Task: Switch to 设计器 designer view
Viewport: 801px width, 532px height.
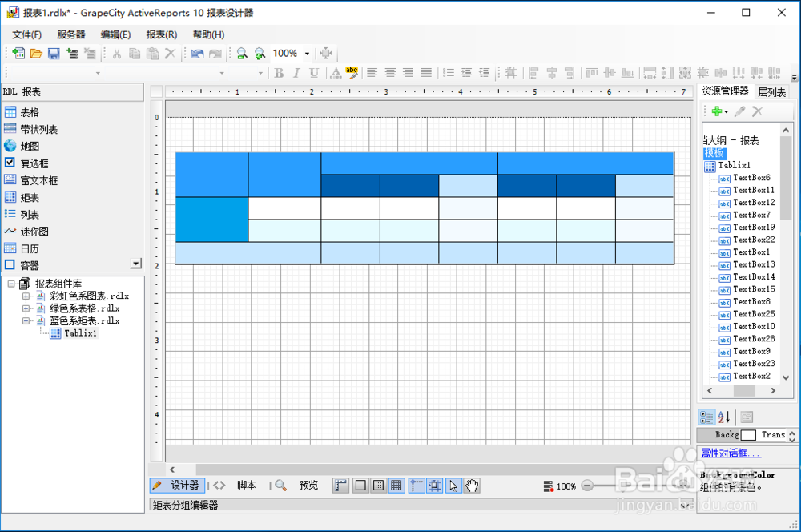Action: (178, 485)
